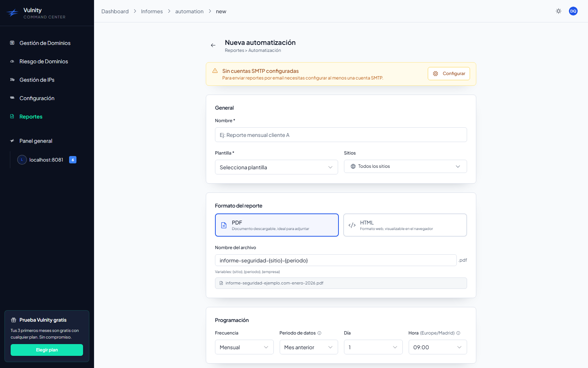
Task: Click the Gestión de IPs sidebar icon
Action: click(12, 79)
